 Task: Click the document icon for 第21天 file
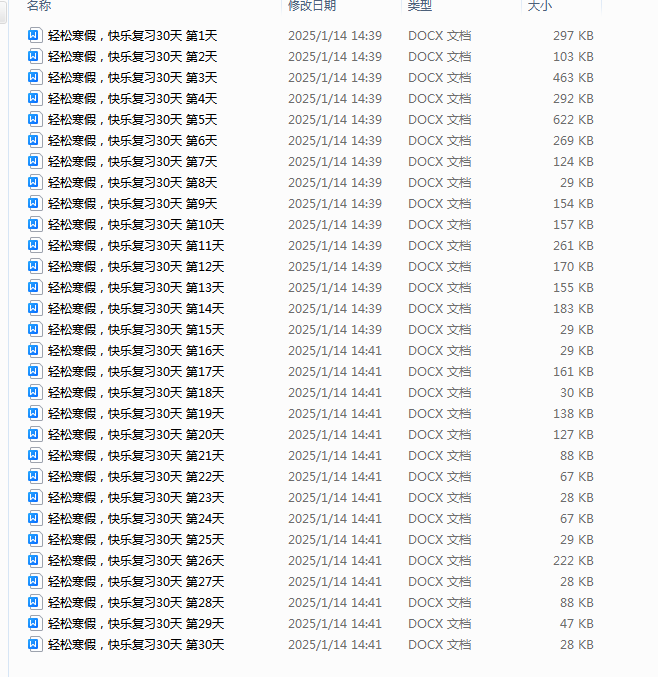pyautogui.click(x=35, y=456)
